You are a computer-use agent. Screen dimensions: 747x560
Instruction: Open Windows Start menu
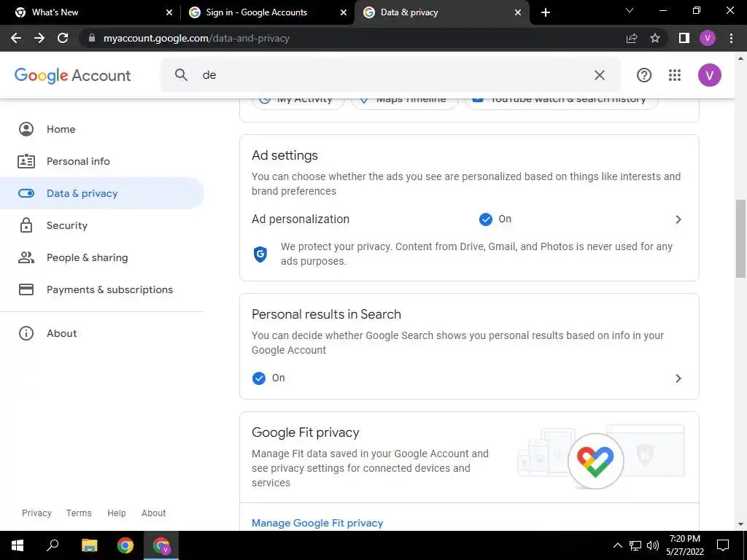click(18, 545)
